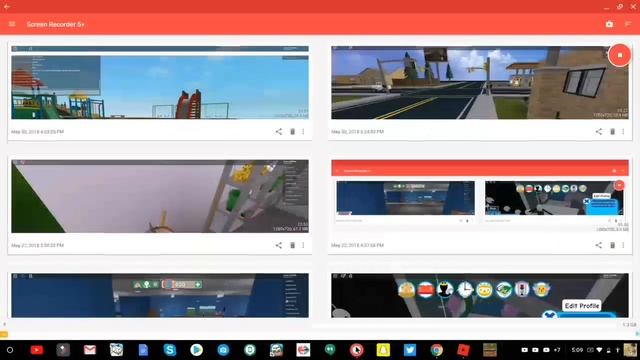
Task: Open more options for street intersection recording
Action: click(x=623, y=131)
